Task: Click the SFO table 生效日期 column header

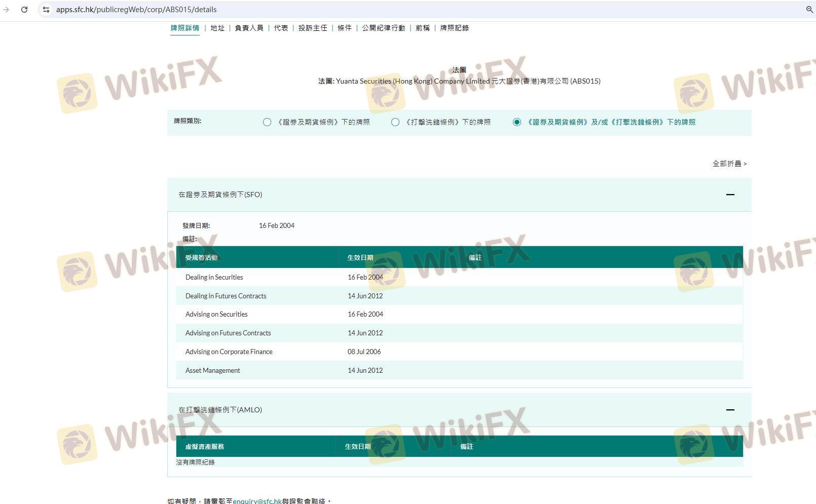Action: pos(360,257)
